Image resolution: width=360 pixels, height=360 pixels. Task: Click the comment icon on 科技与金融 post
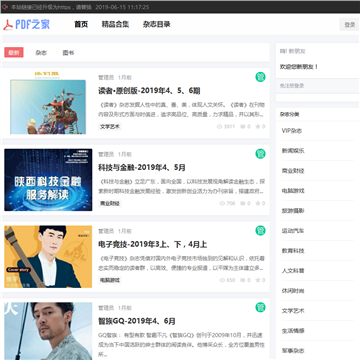pos(243,203)
